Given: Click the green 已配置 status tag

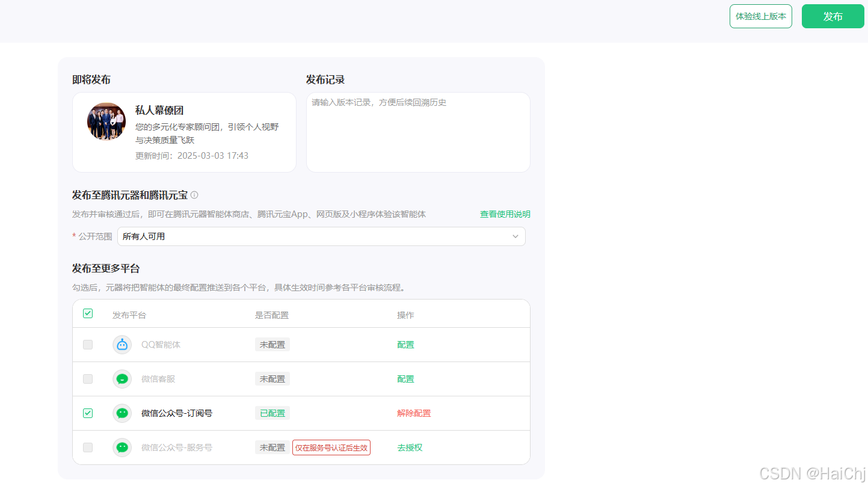Looking at the screenshot, I should pos(272,413).
